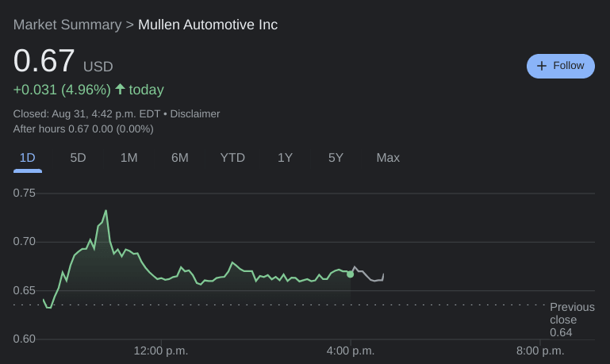Image resolution: width=610 pixels, height=364 pixels.
Task: Click the Previous close 0.64 label
Action: 572,320
